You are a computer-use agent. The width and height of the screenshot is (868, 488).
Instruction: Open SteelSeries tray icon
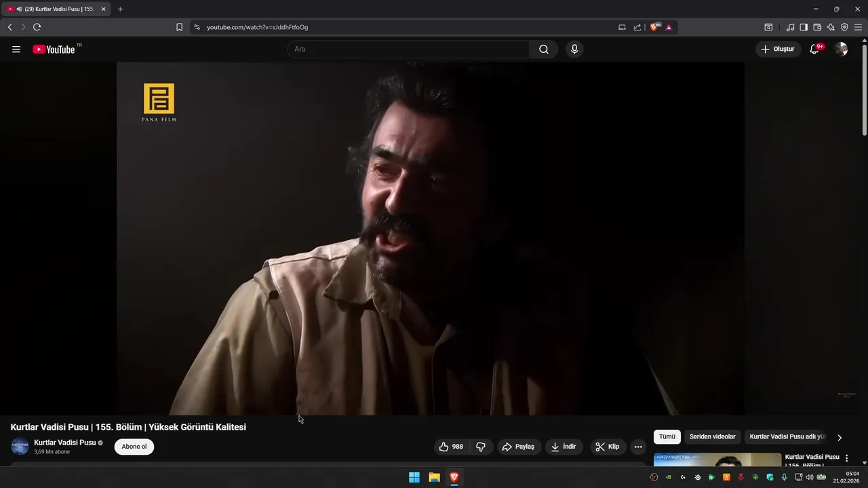698,477
